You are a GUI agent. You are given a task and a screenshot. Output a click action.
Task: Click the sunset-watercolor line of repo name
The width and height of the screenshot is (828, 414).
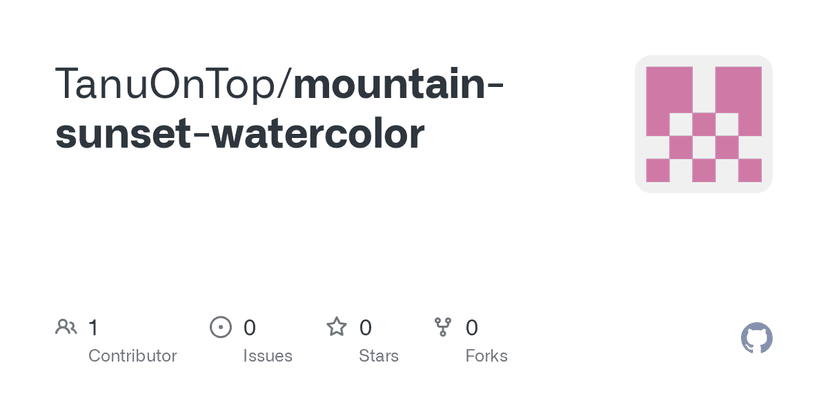coord(240,134)
